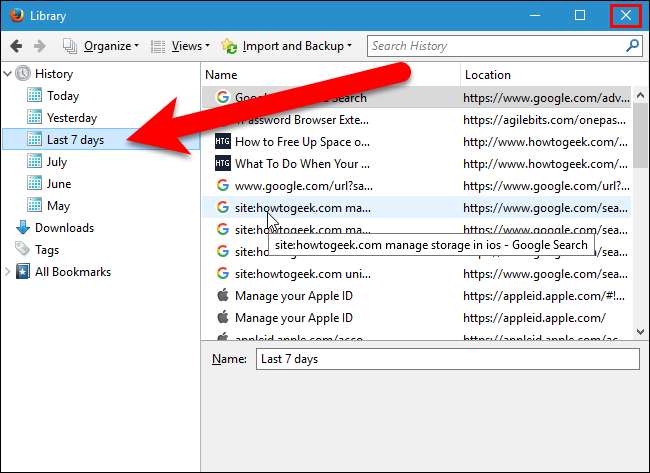This screenshot has width=650, height=473.
Task: Collapse the History tree node
Action: (x=7, y=74)
